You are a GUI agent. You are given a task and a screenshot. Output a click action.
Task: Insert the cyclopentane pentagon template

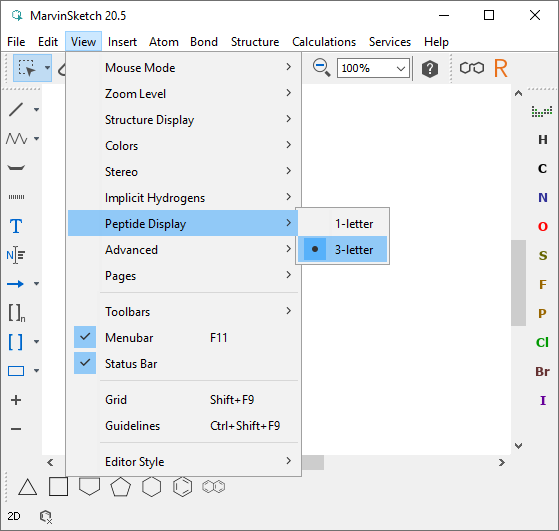pos(120,487)
